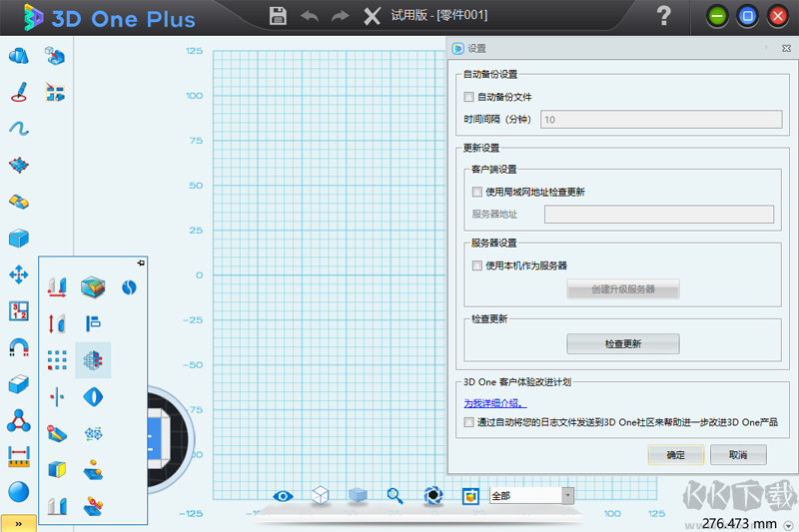
Task: Open the 为我详细介绍 link
Action: [494, 403]
